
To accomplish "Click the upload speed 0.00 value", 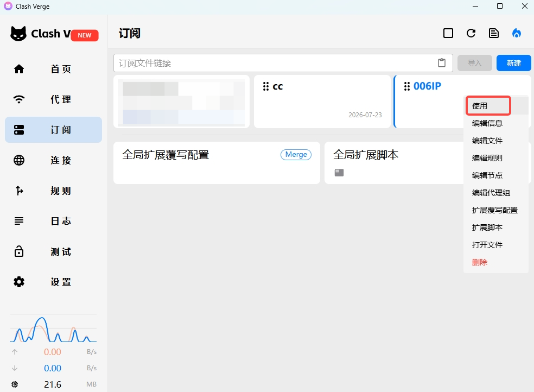I will pos(53,352).
